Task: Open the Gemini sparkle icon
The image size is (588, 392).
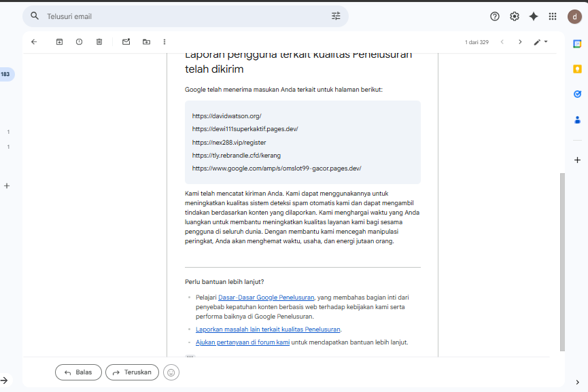Action: [x=533, y=16]
